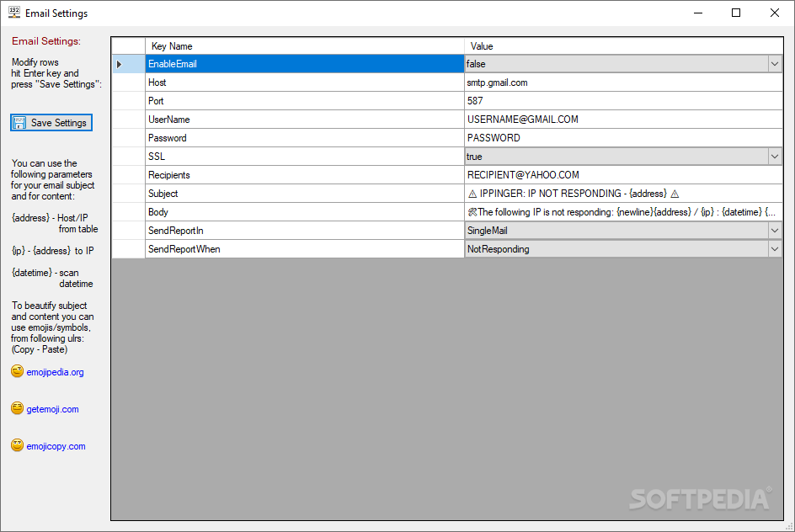
Task: Select the SSL key name cell
Action: coord(305,157)
